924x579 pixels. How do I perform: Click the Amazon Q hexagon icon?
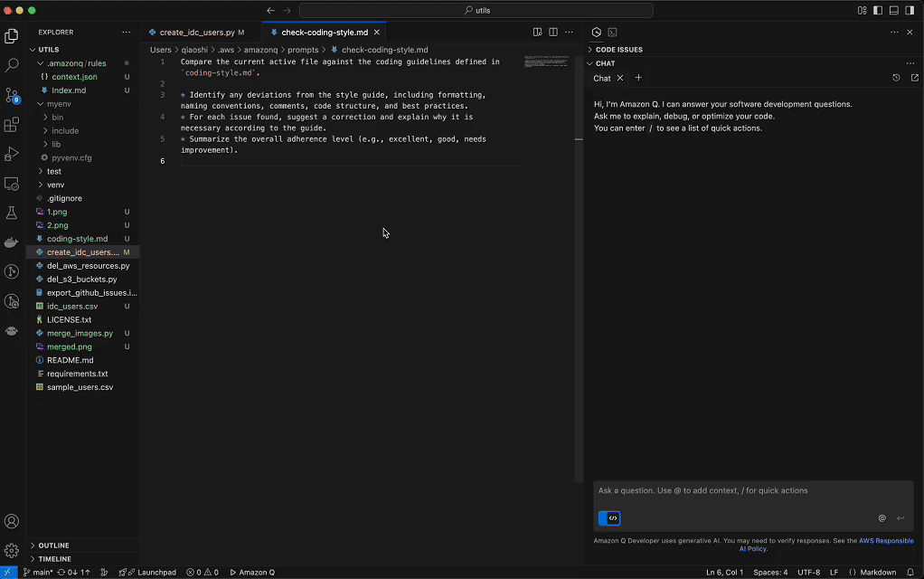pyautogui.click(x=597, y=33)
